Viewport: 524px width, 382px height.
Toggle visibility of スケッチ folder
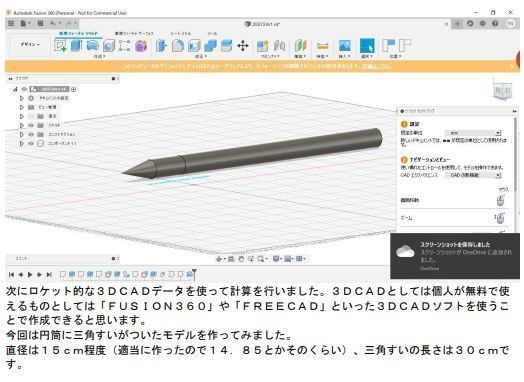point(31,125)
